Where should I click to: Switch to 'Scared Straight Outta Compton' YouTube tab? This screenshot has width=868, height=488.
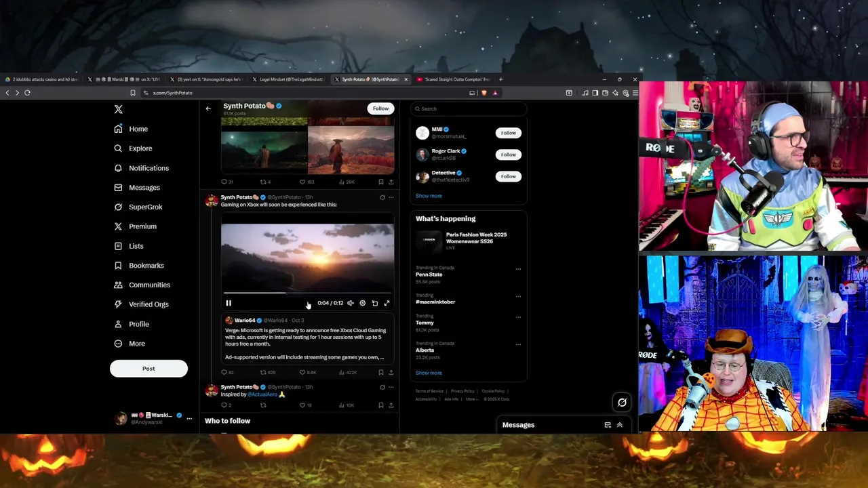(x=453, y=79)
